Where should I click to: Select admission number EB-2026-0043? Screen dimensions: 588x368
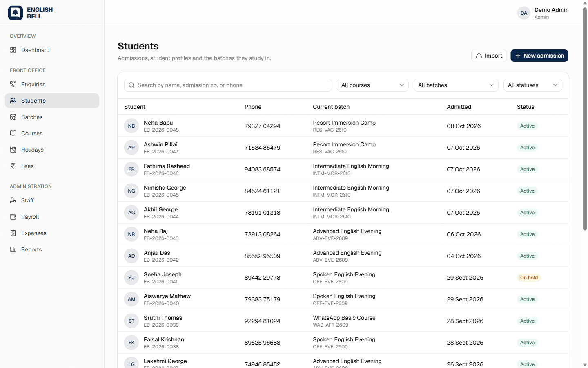coord(161,238)
